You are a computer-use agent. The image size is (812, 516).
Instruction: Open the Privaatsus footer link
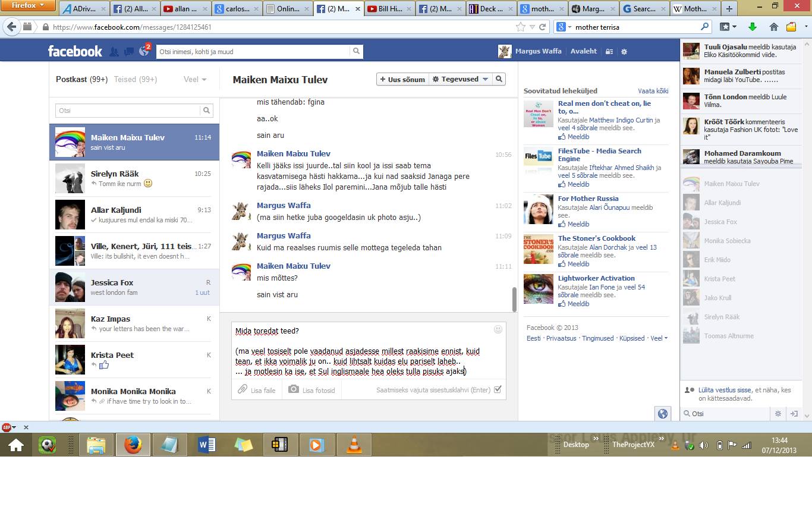[562, 338]
